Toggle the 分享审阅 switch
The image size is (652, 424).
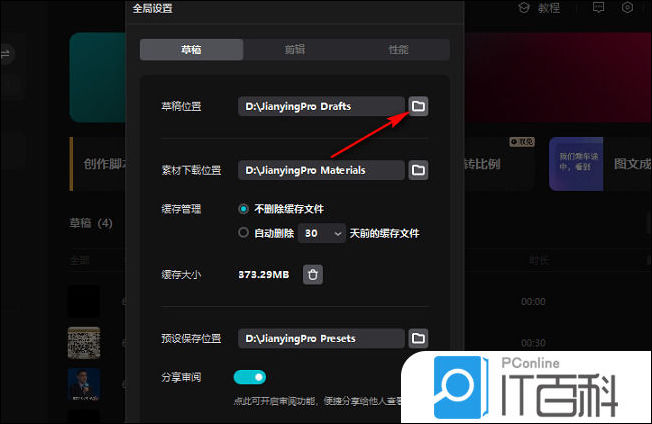coord(249,377)
